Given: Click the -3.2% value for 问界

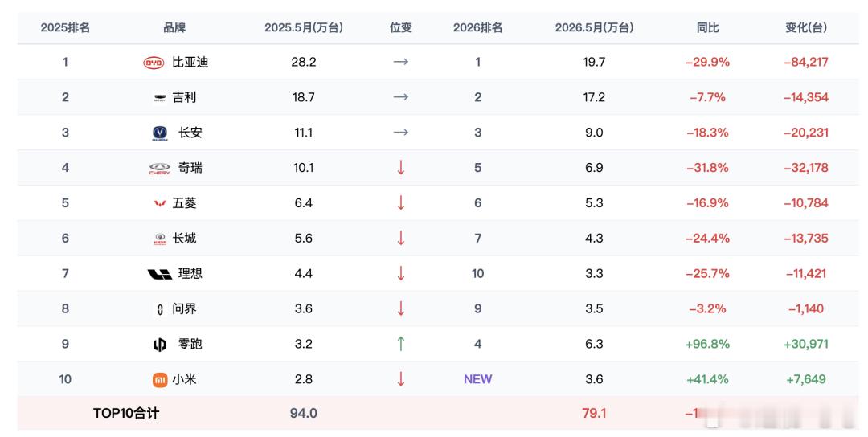Looking at the screenshot, I should tap(707, 308).
